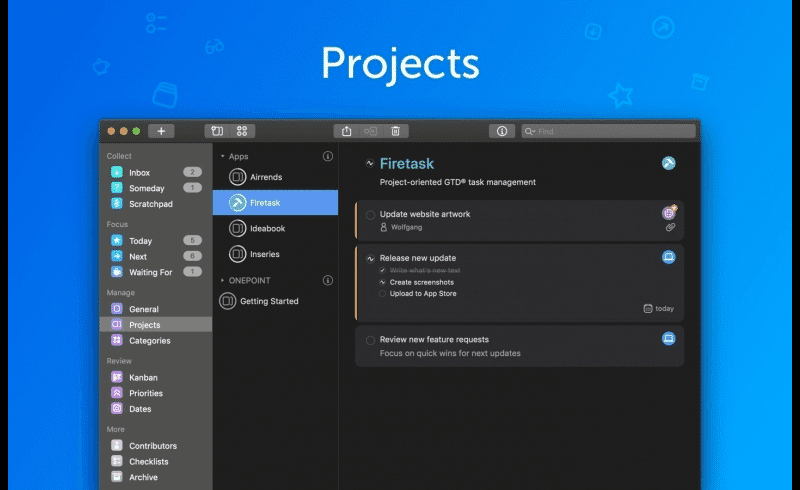Click Project-oriented GTD task management description
Screen dimensions: 800x490
[458, 182]
